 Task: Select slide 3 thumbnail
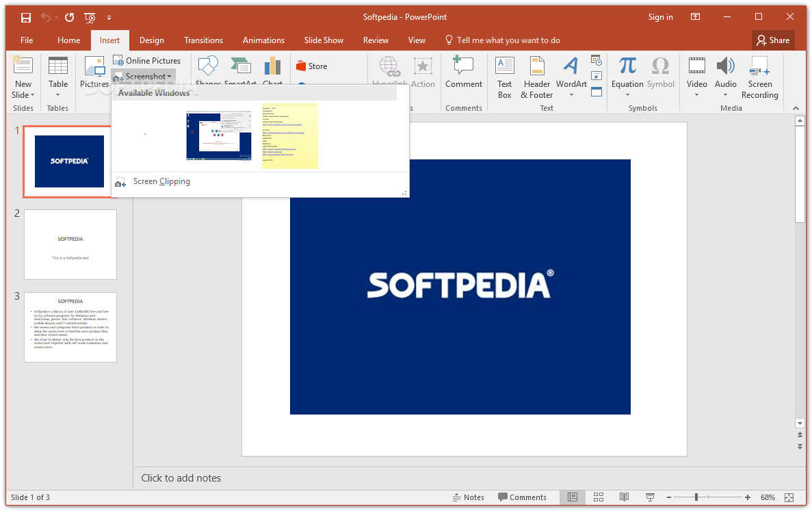click(x=70, y=327)
